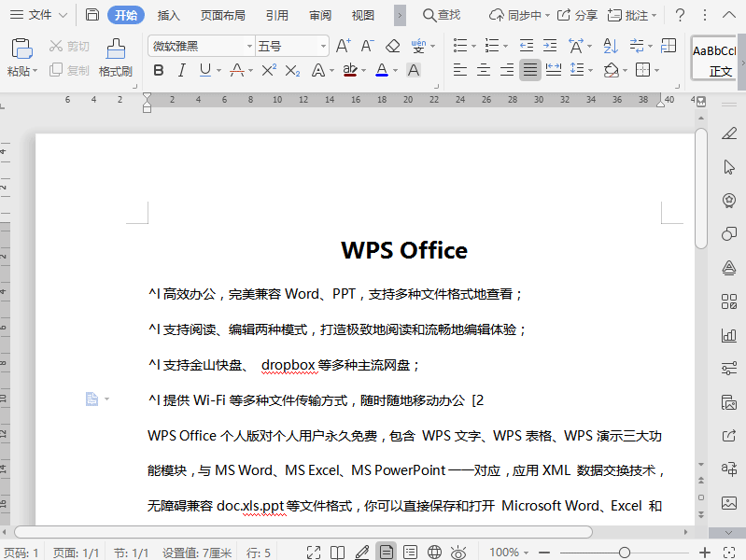Increase font size with A+ icon
Image resolution: width=746 pixels, height=560 pixels.
pos(343,46)
